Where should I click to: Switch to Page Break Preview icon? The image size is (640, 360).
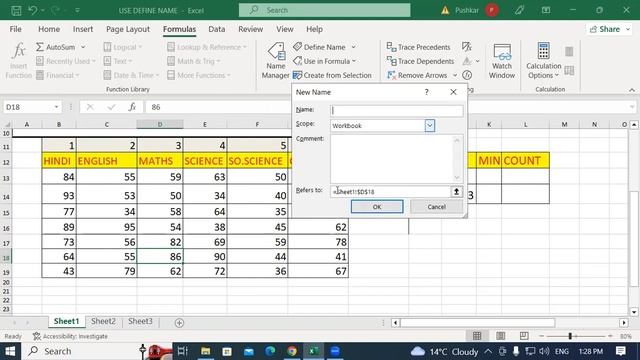[524, 336]
